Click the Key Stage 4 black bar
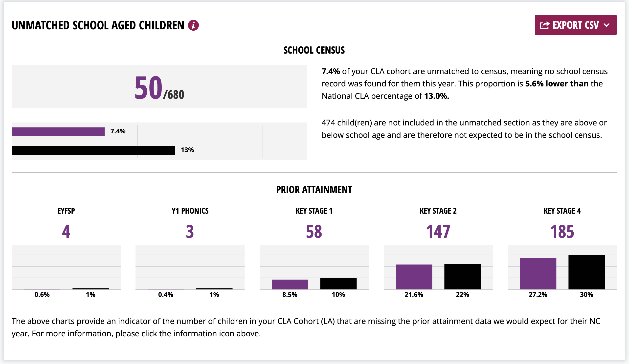This screenshot has height=364, width=629. (586, 272)
